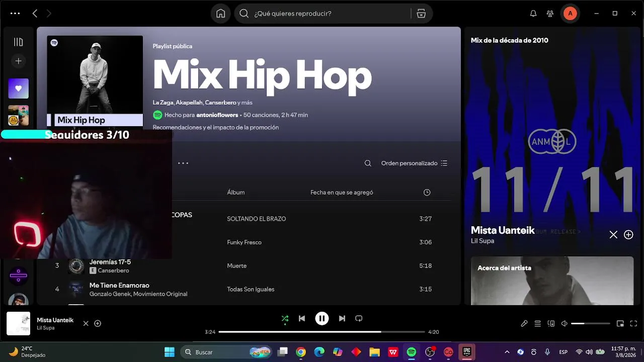Sort by 'Fecha en que se agregó' column

342,193
